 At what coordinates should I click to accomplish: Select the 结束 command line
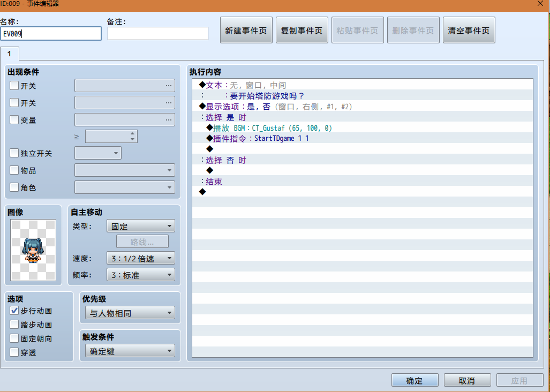coord(363,182)
